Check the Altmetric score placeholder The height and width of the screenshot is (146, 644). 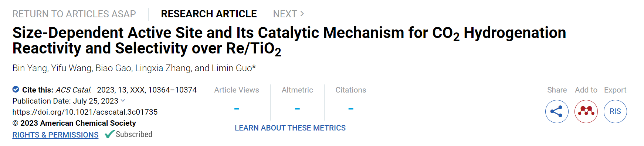297,109
